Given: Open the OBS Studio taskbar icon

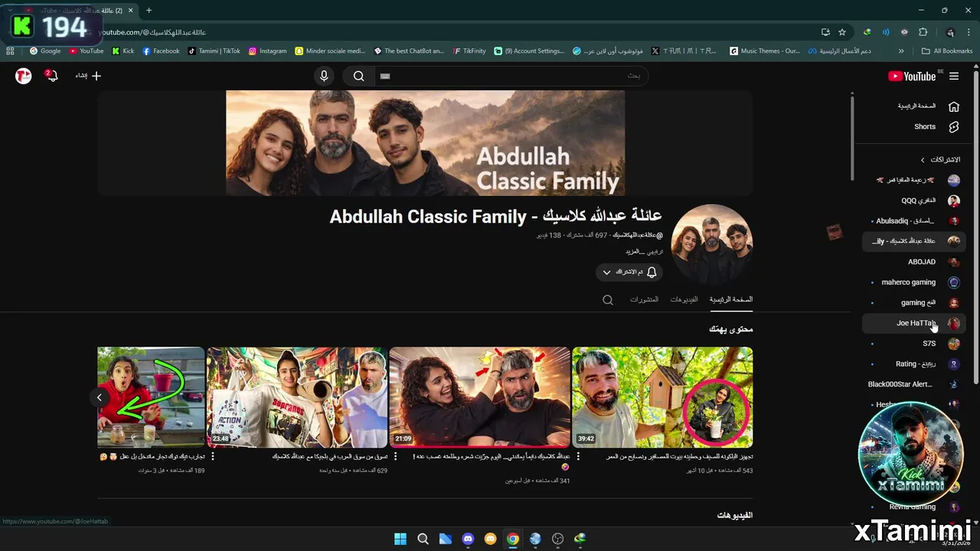Looking at the screenshot, I should 558,539.
